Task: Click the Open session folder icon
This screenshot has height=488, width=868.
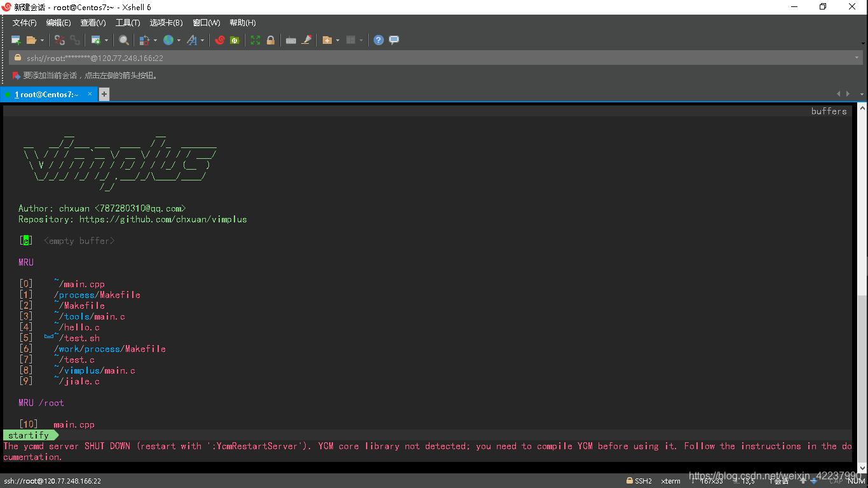Action: coord(31,40)
